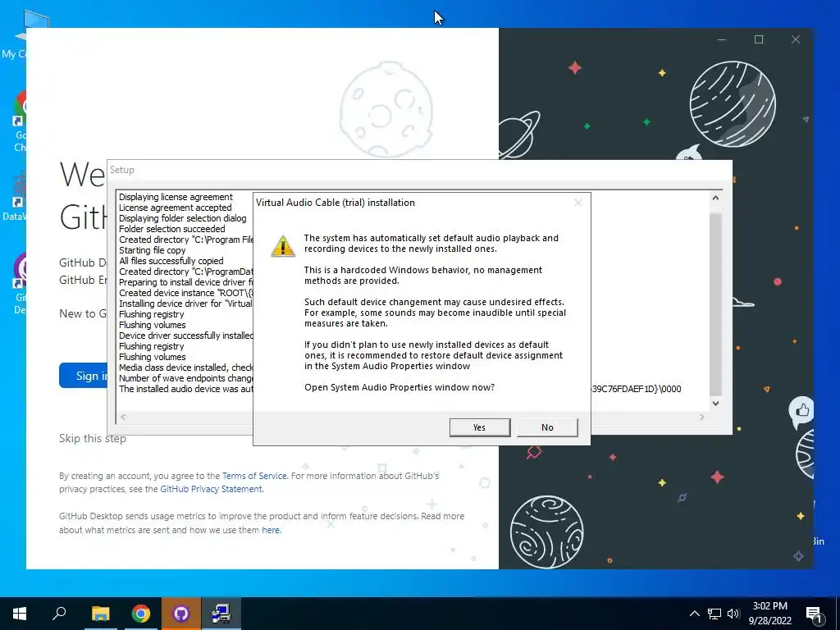Minimize the GitHub Desktop window
This screenshot has width=840, height=630.
[722, 39]
